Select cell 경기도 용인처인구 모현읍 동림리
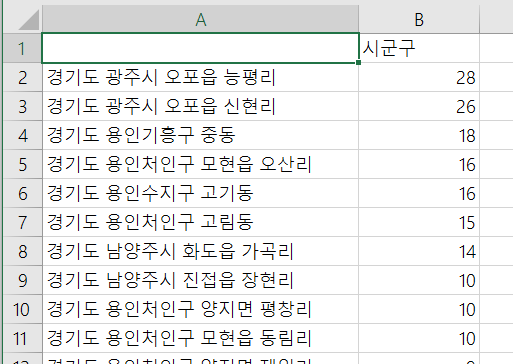 (x=200, y=338)
